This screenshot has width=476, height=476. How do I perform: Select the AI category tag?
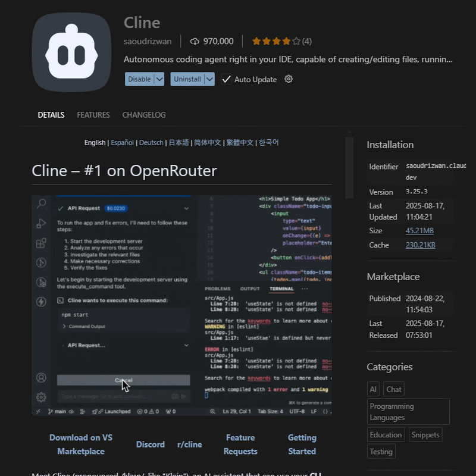(x=373, y=389)
